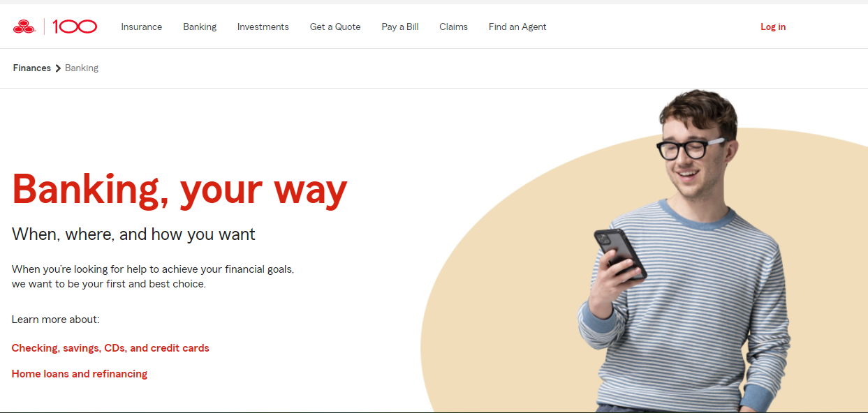Click the breadcrumb chevron after Finances
This screenshot has height=413, width=868.
pyautogui.click(x=58, y=68)
